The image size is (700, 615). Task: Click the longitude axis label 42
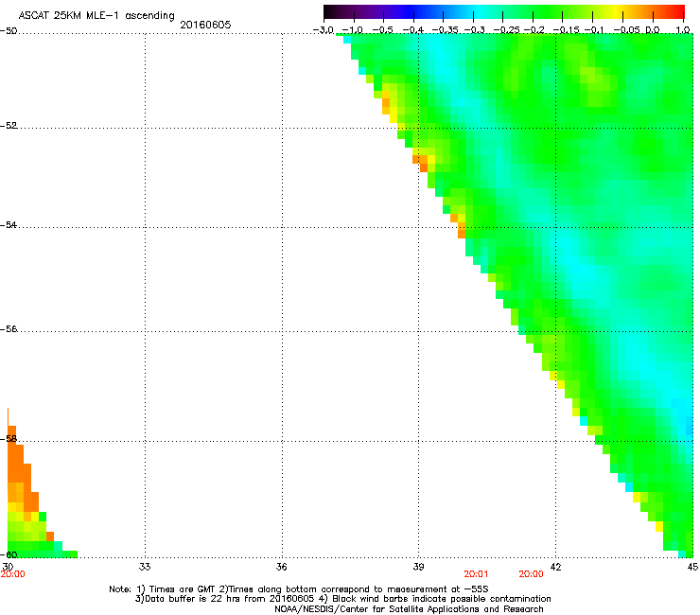tap(556, 567)
